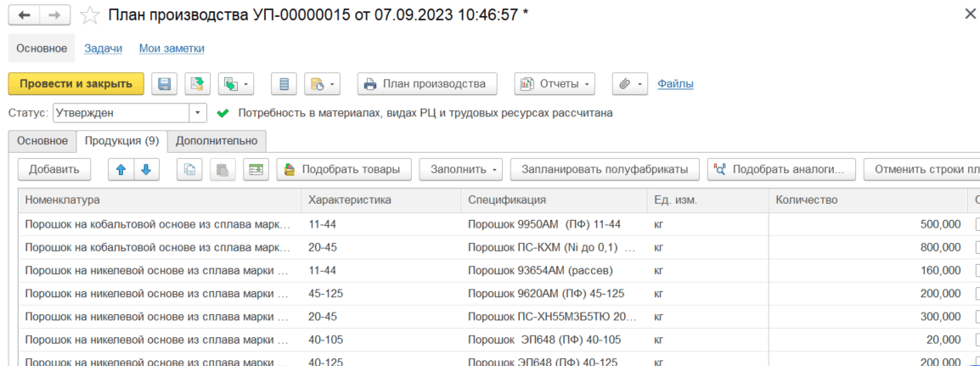Screen dimensions: 980x366
Task: Open the Файлы link
Action: click(676, 84)
